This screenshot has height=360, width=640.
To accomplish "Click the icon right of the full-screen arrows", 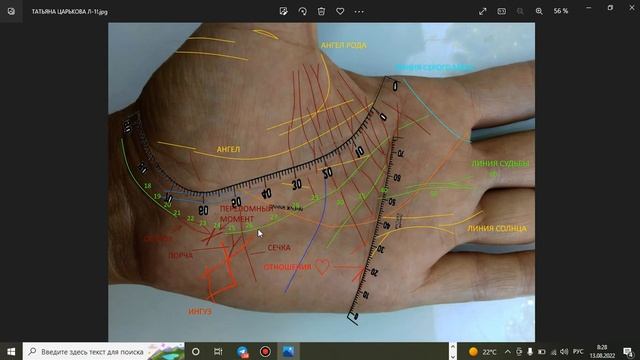I will pyautogui.click(x=502, y=11).
